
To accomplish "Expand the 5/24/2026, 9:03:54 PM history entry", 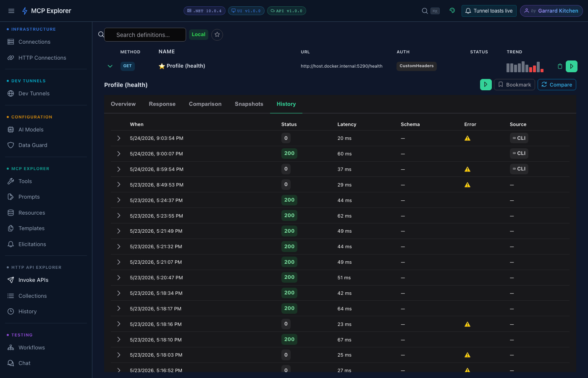I will pos(119,138).
